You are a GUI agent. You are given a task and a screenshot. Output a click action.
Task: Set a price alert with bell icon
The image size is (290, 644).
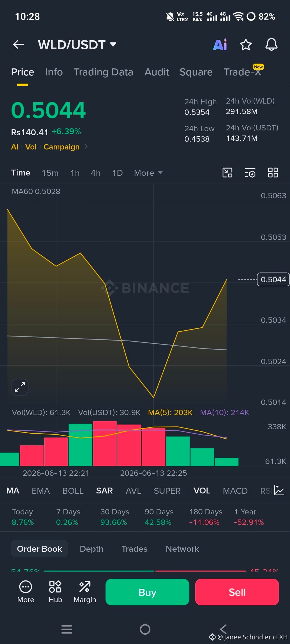pos(271,45)
